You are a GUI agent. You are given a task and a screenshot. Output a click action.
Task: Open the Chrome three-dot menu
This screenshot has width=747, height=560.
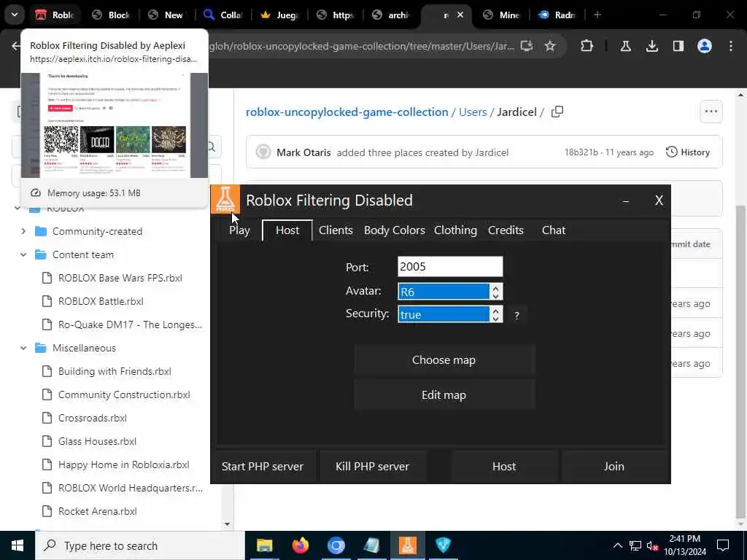click(731, 46)
